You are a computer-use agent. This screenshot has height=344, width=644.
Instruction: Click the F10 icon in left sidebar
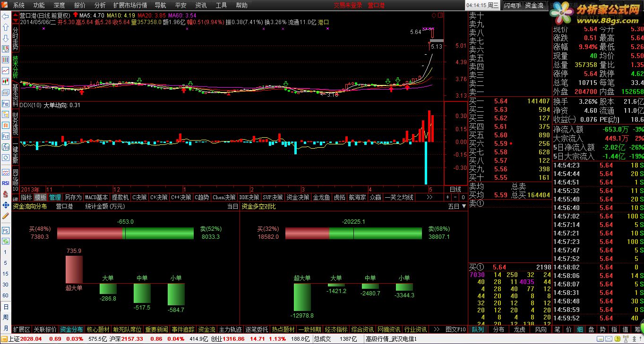(x=5, y=103)
